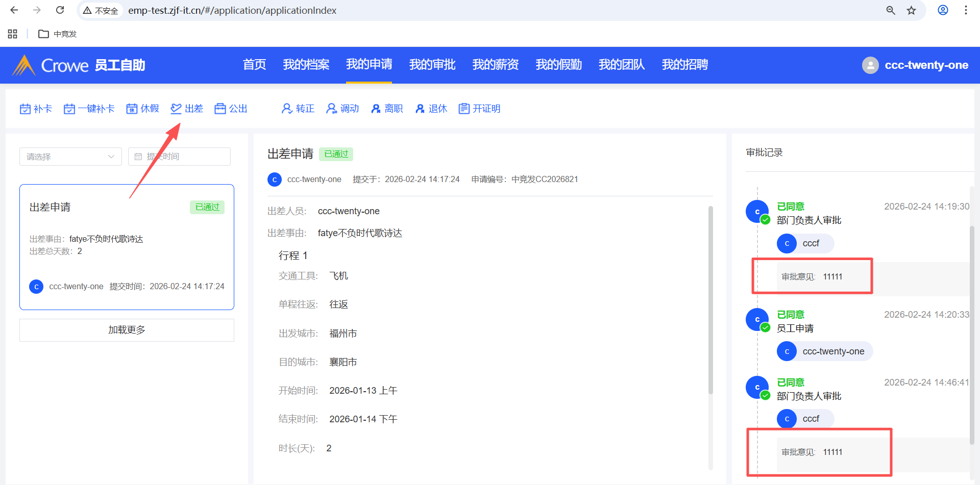This screenshot has width=980, height=485.
Task: Select the 出差申请 card in list
Action: coord(127,247)
